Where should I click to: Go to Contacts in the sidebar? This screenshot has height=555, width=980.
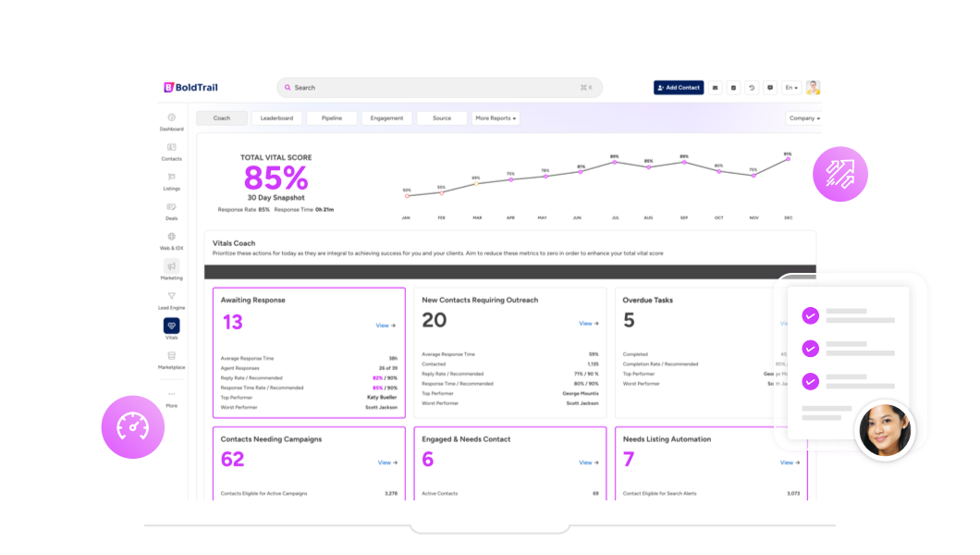tap(171, 147)
